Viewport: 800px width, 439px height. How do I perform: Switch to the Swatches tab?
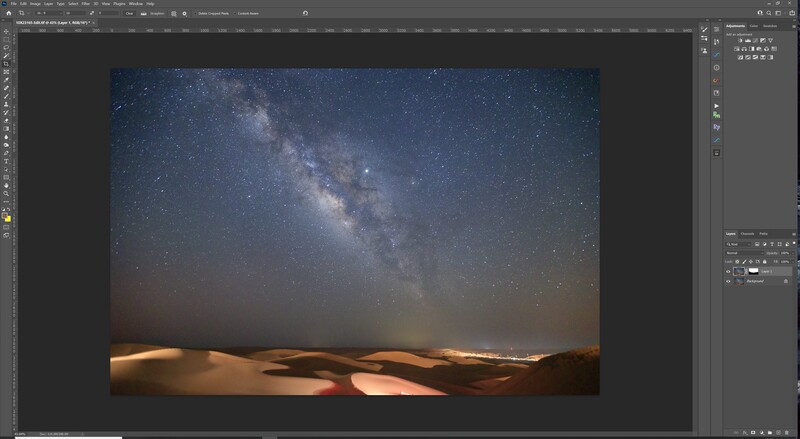pos(770,26)
